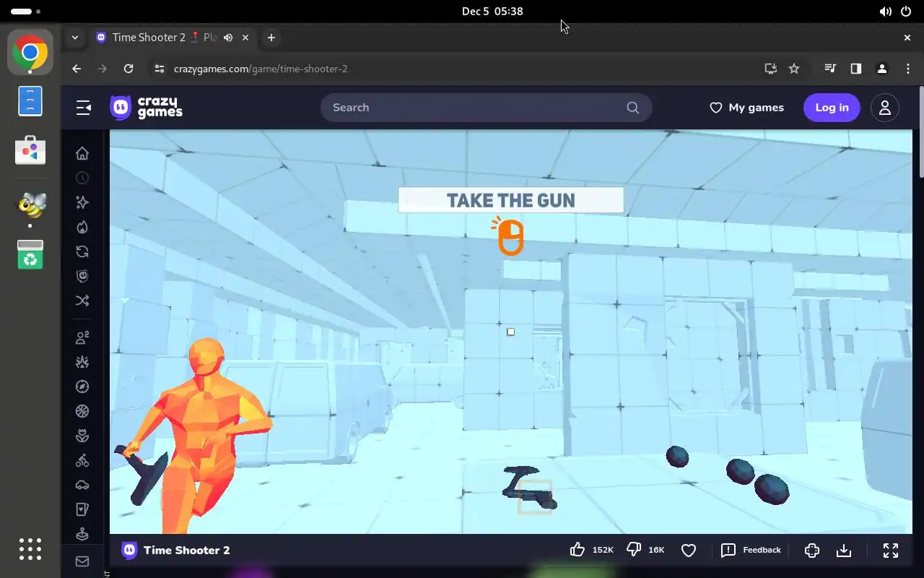Open Chrome media control icon
The image size is (924, 578).
[830, 69]
